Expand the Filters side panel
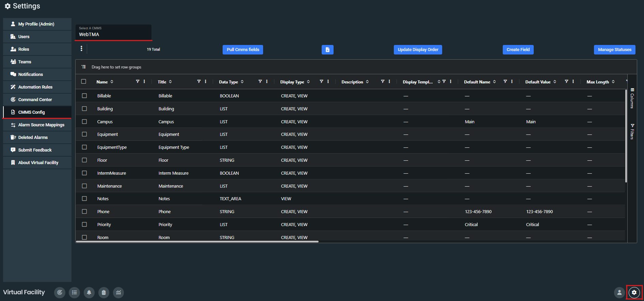Screen dimensions: 644x301 [x=632, y=131]
